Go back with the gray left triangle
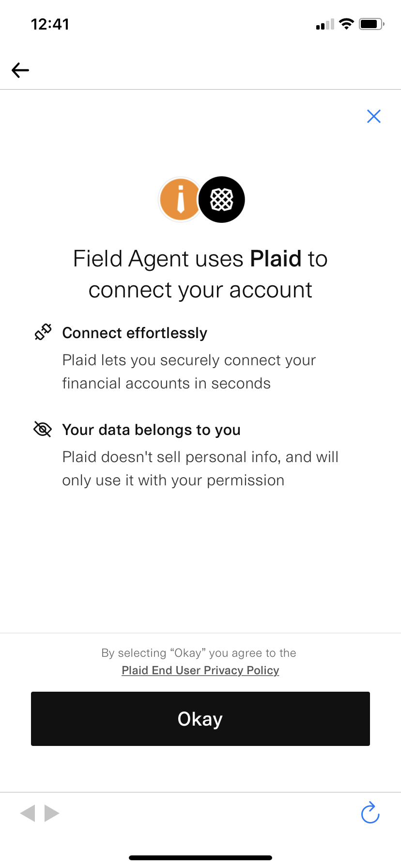 (28, 813)
